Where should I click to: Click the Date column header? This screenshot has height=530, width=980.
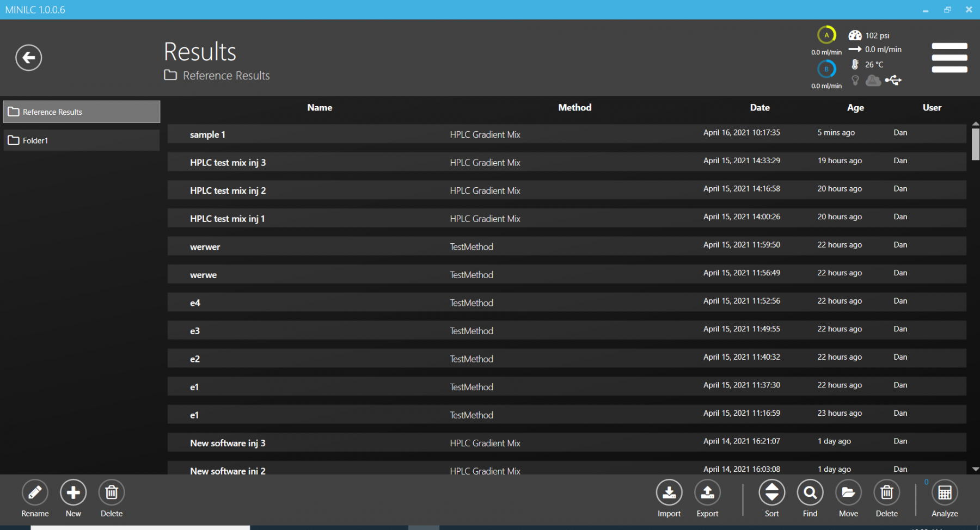[759, 108]
